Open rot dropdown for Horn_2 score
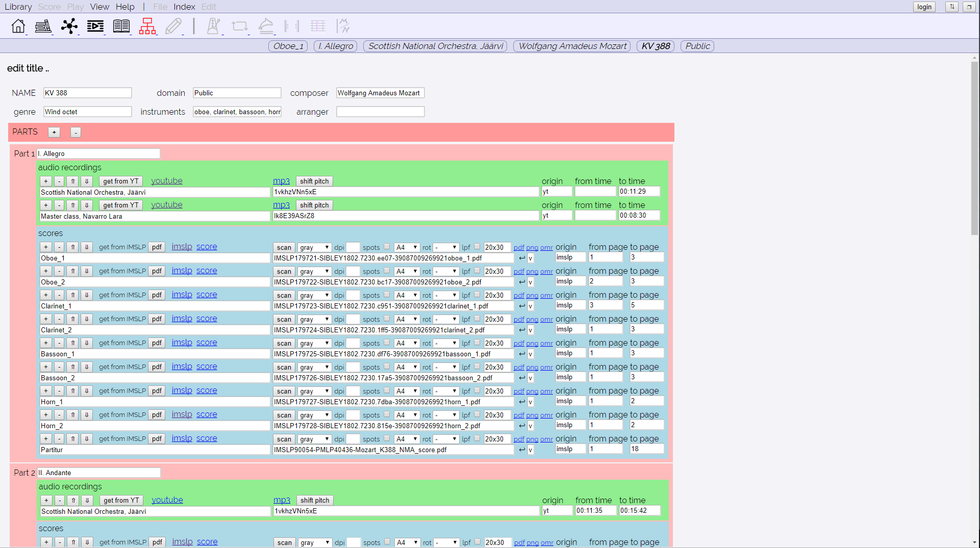This screenshot has width=980, height=548. [445, 415]
